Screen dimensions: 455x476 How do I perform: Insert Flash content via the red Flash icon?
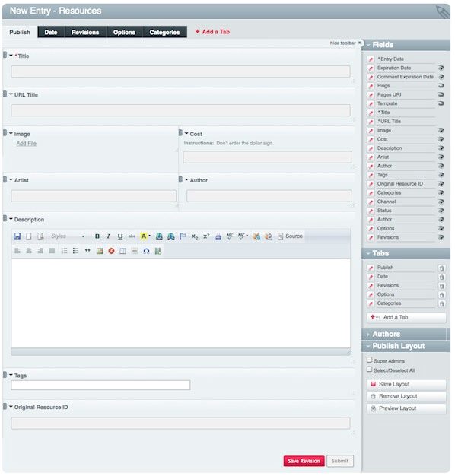click(111, 251)
